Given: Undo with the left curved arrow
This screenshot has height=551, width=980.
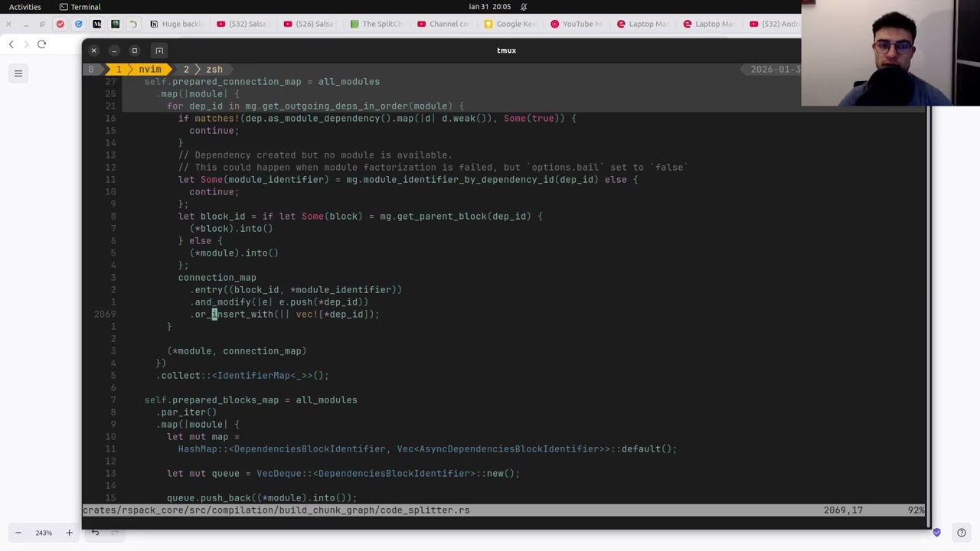Looking at the screenshot, I should [95, 533].
